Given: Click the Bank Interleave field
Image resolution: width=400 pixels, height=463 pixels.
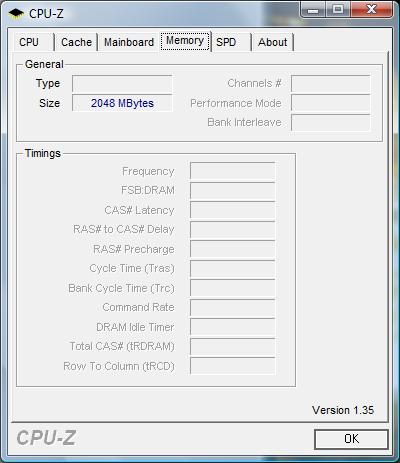Looking at the screenshot, I should click(330, 123).
